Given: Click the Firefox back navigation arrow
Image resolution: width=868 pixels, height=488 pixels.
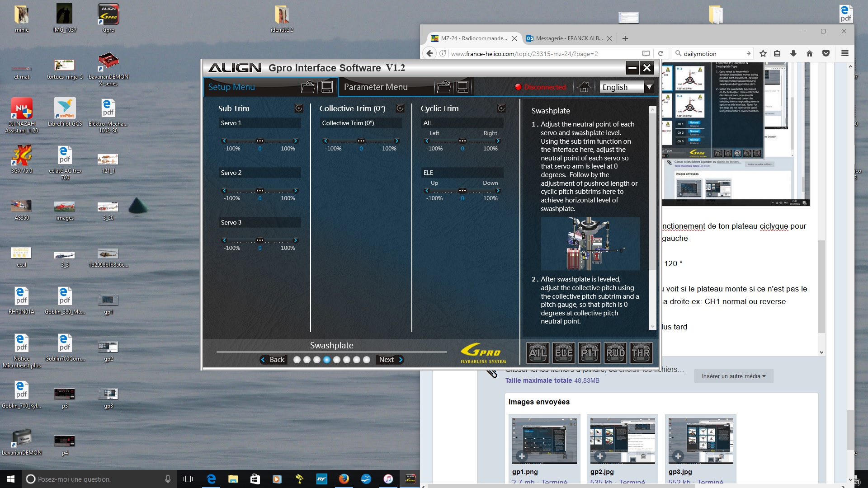Looking at the screenshot, I should (x=429, y=53).
